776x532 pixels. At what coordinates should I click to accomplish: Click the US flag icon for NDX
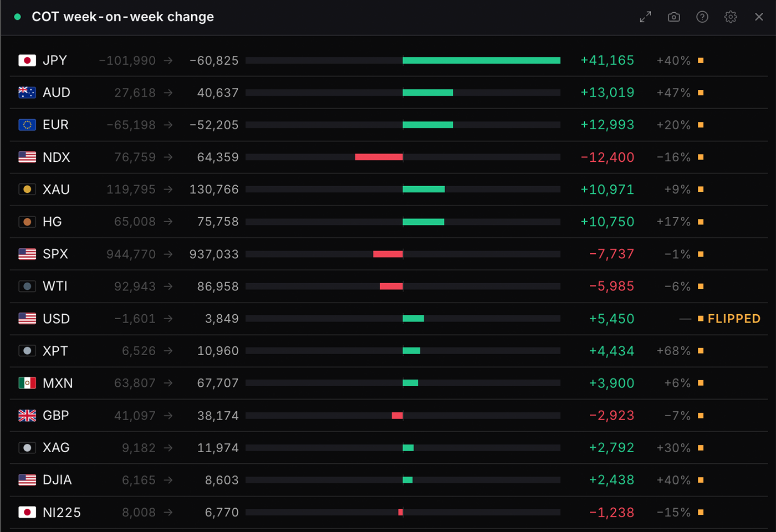(x=27, y=157)
